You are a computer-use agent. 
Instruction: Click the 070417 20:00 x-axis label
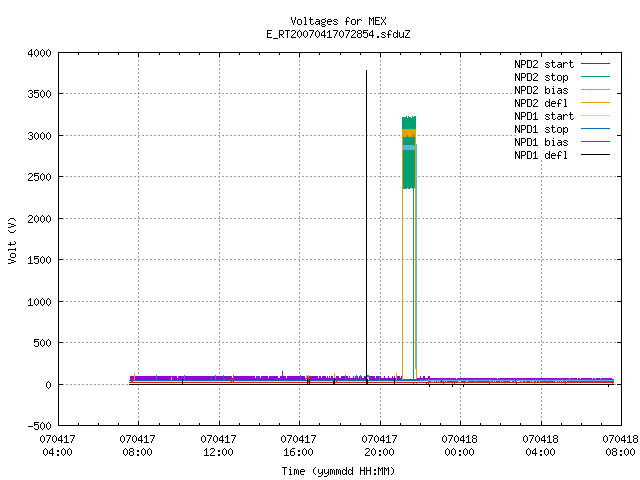point(379,446)
